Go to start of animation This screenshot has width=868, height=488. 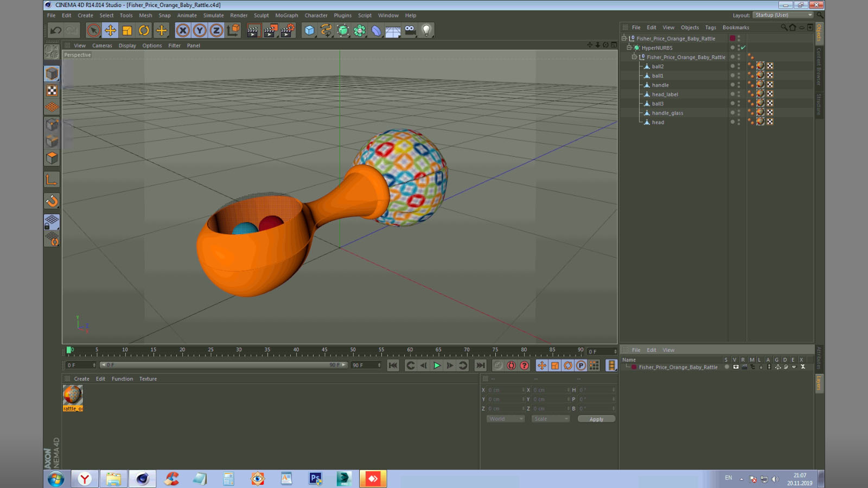pos(393,365)
